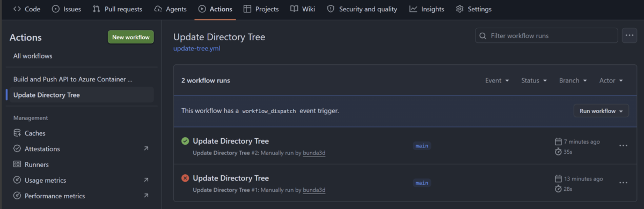Open the Run workflow dropdown

601,111
